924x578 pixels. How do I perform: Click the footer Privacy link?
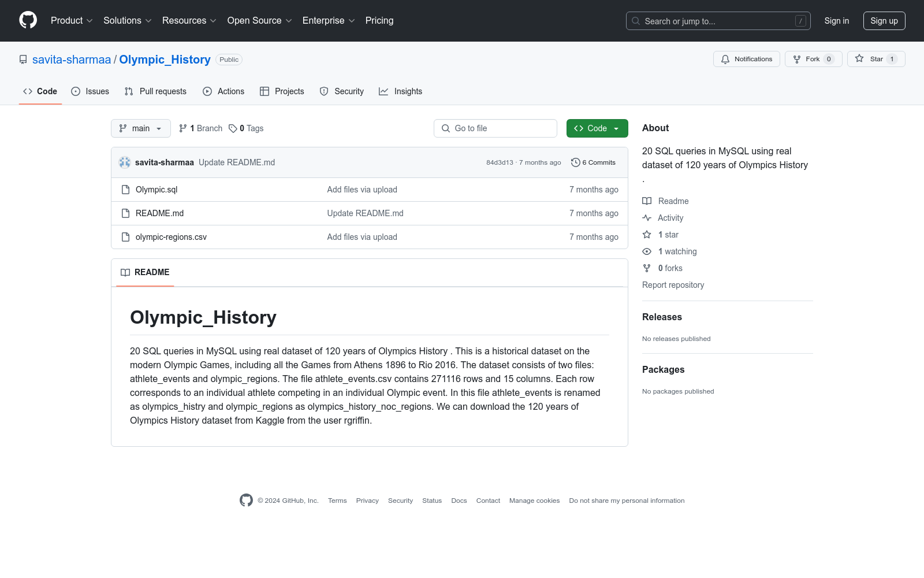pos(367,501)
